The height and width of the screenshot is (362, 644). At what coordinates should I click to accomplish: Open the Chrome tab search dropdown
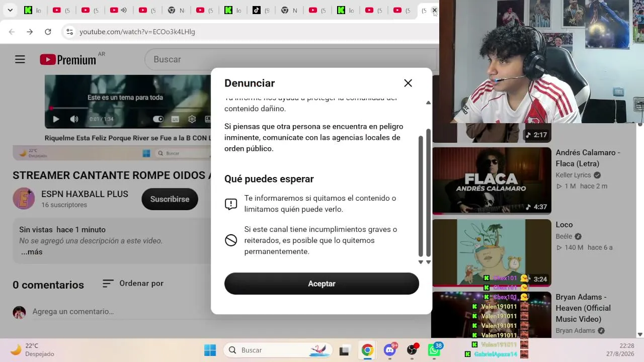[10, 10]
